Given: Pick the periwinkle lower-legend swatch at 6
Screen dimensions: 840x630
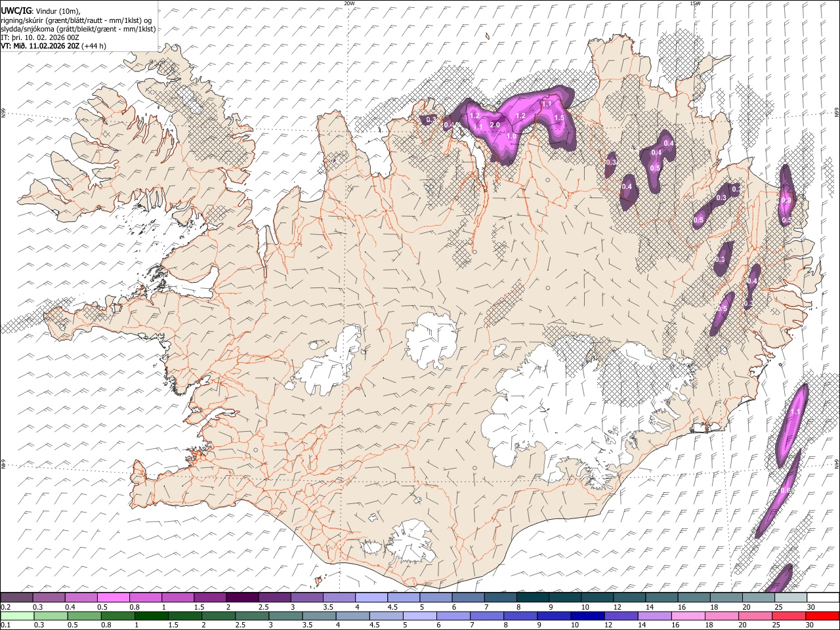Looking at the screenshot, I should point(453,616).
